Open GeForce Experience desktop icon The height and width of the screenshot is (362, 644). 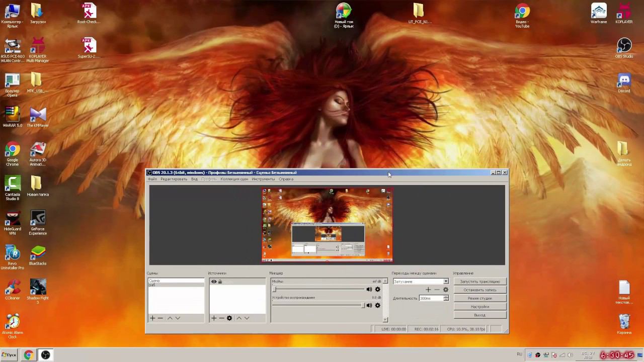coord(38,223)
